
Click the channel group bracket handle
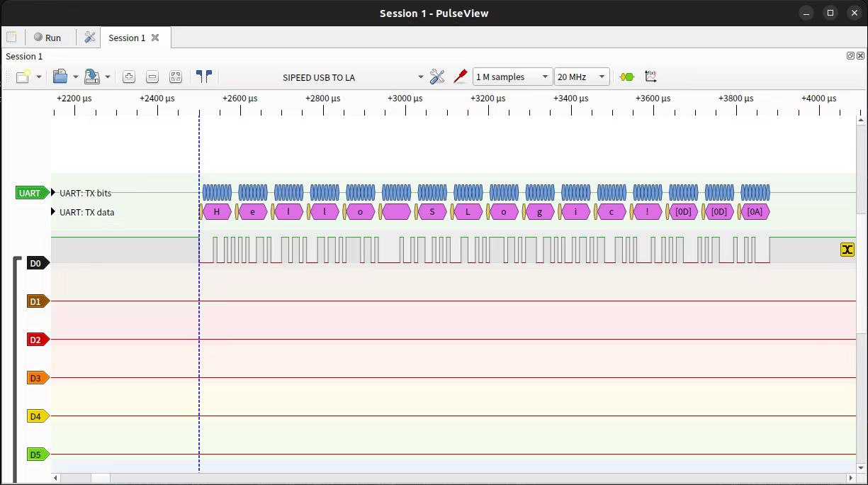pos(16,369)
